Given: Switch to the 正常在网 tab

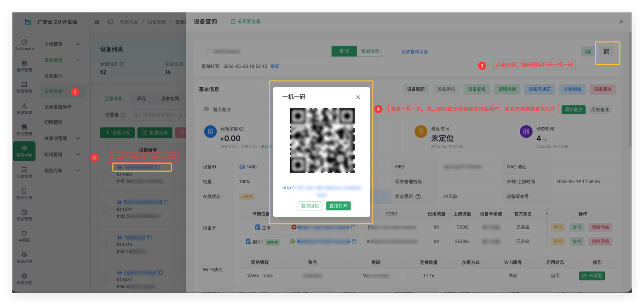Looking at the screenshot, I should click(x=170, y=98).
